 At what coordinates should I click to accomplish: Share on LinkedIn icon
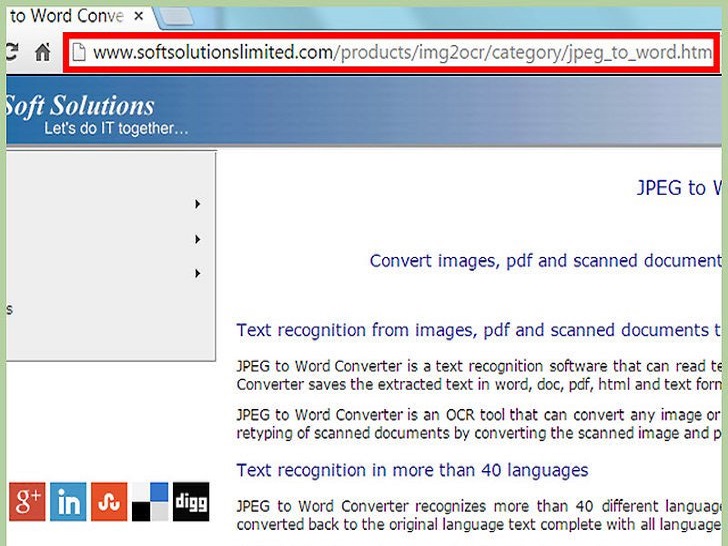68,501
